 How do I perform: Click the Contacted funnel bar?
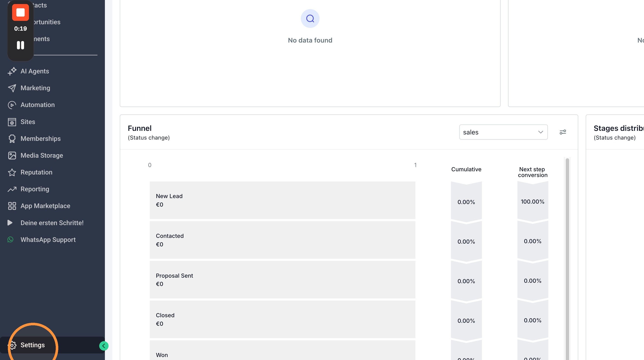click(x=283, y=240)
